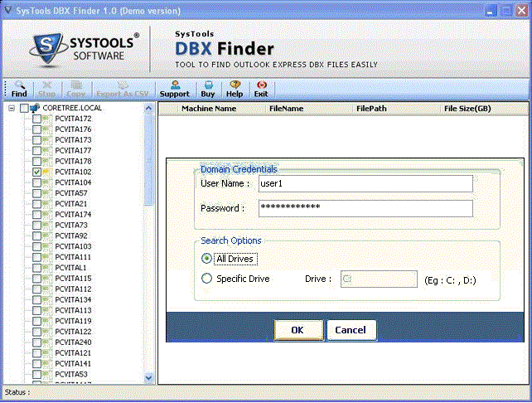The height and width of the screenshot is (403, 532).
Task: Open Help from the toolbar
Action: coord(235,90)
